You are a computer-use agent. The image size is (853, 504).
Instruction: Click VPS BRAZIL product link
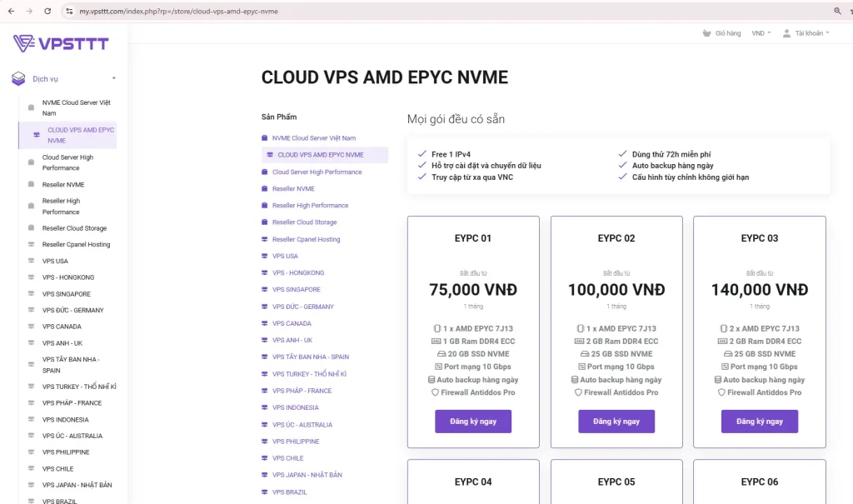[x=289, y=492]
